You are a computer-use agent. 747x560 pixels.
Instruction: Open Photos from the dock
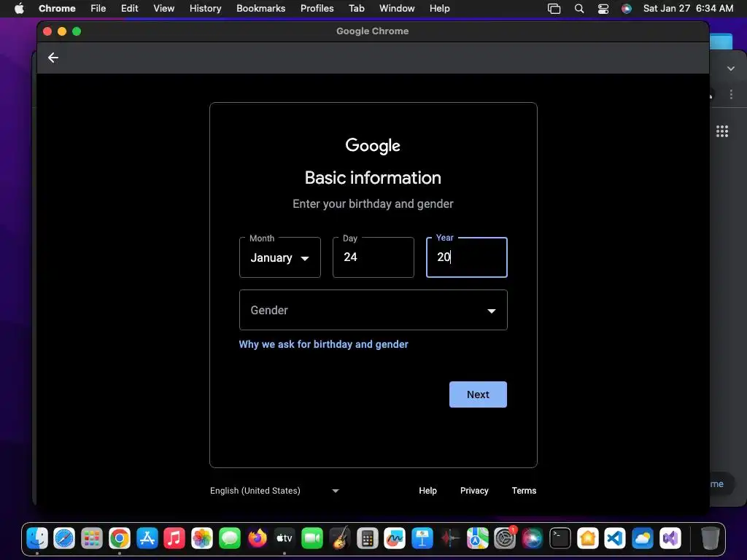202,539
